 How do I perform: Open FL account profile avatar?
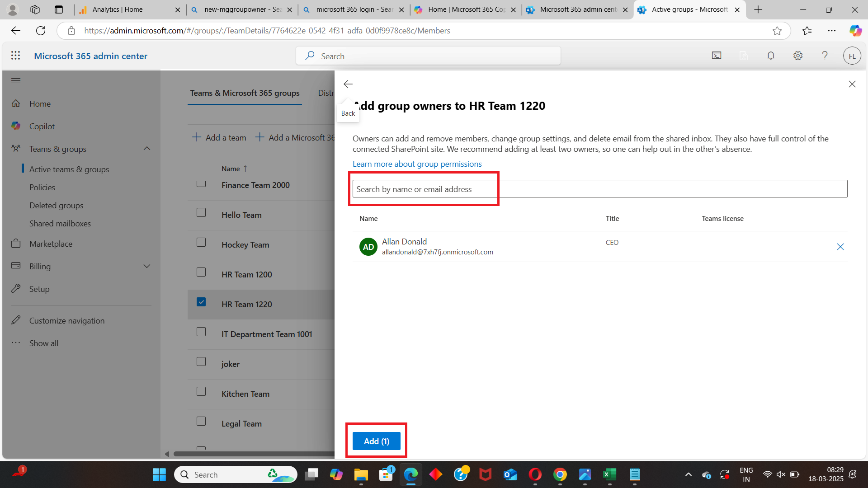[852, 56]
